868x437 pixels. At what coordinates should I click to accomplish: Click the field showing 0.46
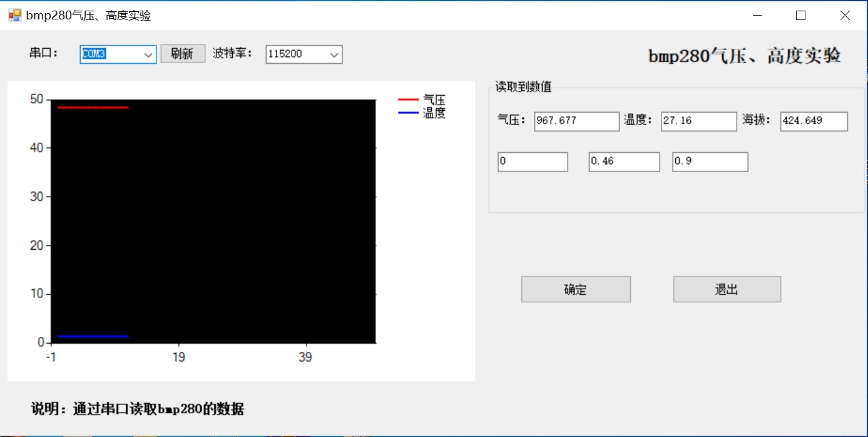point(624,162)
